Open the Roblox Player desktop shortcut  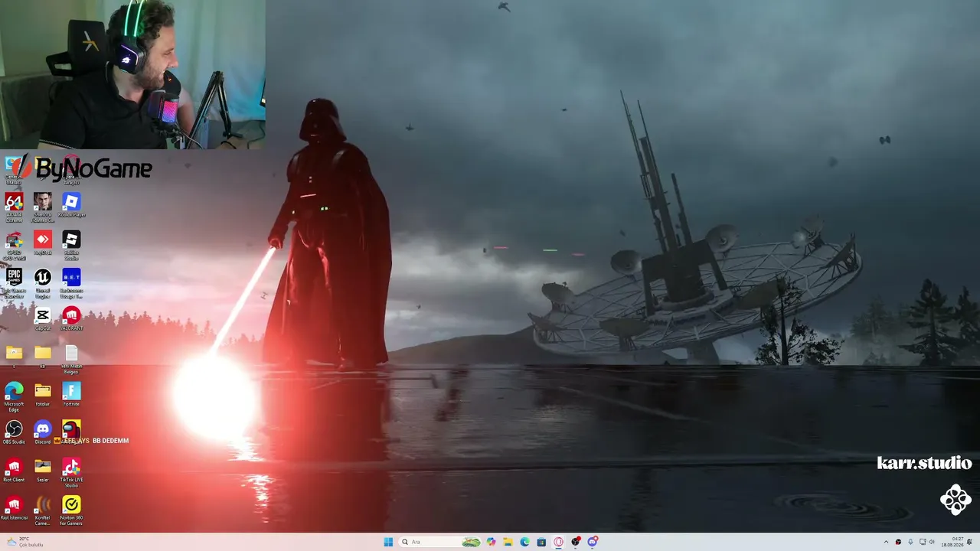coord(71,205)
